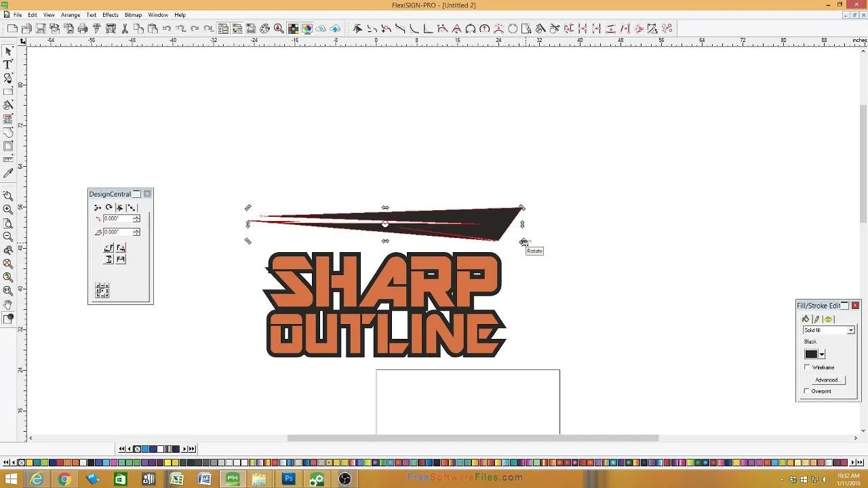Click the Zoom In magnifier tool
Image resolution: width=868 pixels, height=488 pixels.
click(8, 209)
